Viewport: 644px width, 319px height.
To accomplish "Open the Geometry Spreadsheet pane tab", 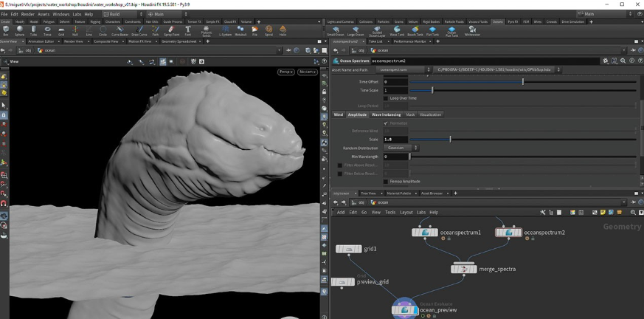I will (x=181, y=41).
